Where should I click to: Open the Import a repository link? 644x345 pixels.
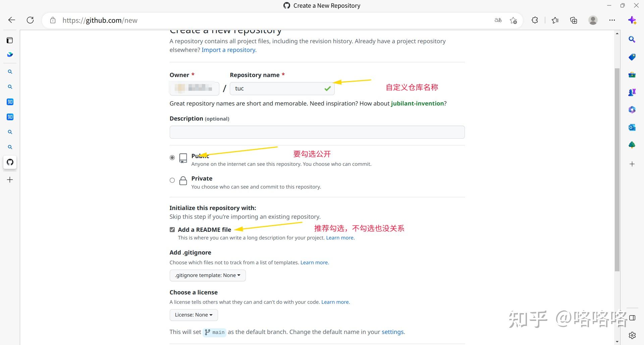[228, 50]
